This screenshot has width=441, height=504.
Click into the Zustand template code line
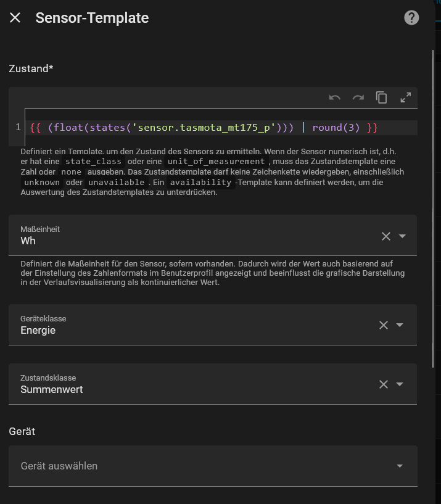click(x=204, y=128)
